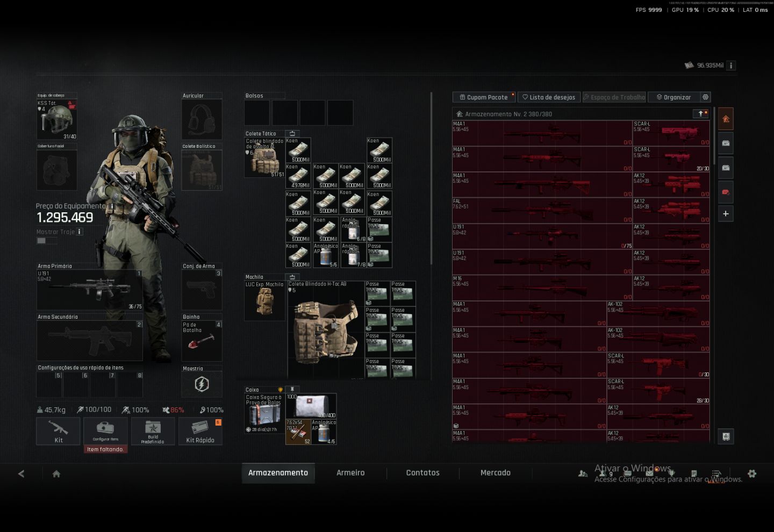
Task: Click info icon next to Preço do Equipamento
Action: coord(112,206)
